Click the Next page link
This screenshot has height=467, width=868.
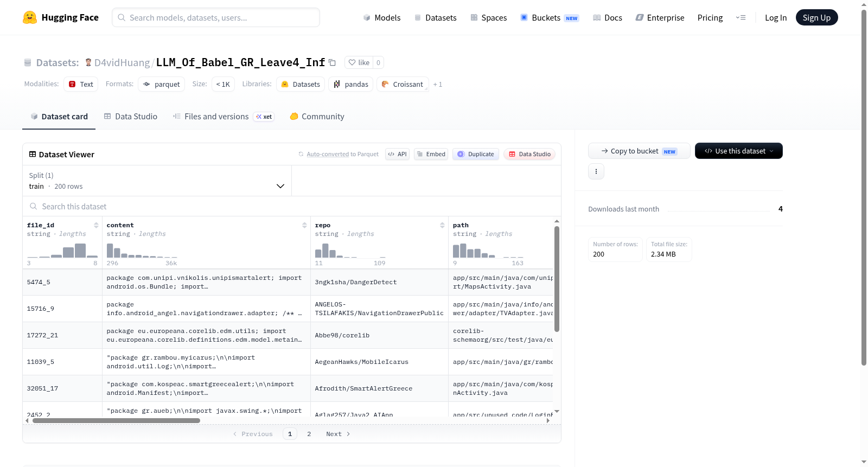tap(338, 434)
